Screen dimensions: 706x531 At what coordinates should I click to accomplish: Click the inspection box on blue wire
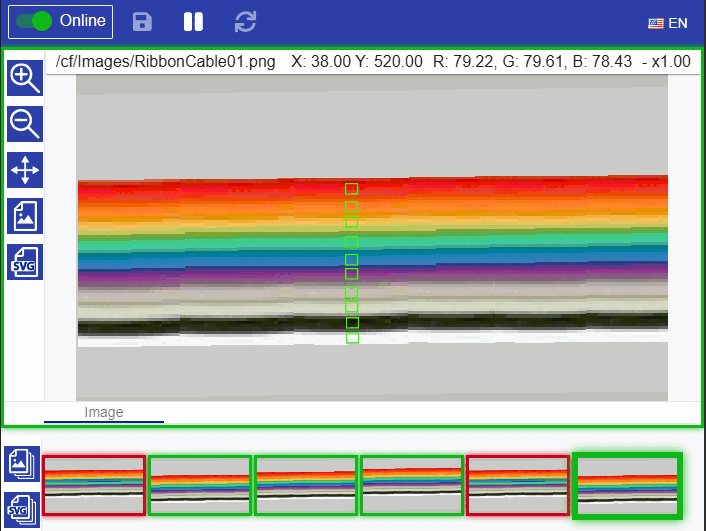tap(352, 259)
